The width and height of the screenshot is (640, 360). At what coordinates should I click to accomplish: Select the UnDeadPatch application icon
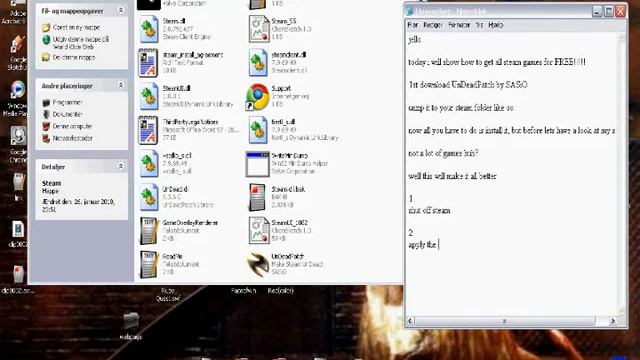pos(258,264)
